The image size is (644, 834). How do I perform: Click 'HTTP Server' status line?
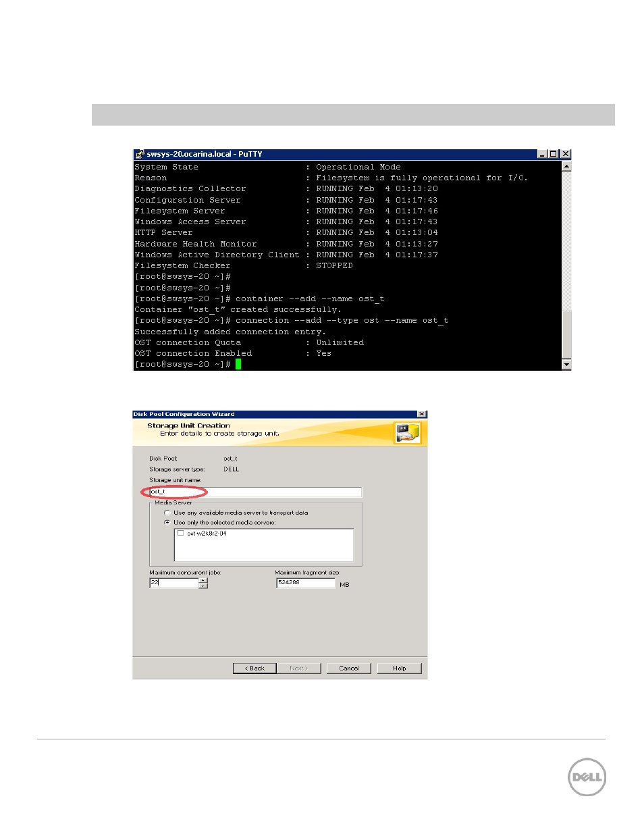pos(286,232)
